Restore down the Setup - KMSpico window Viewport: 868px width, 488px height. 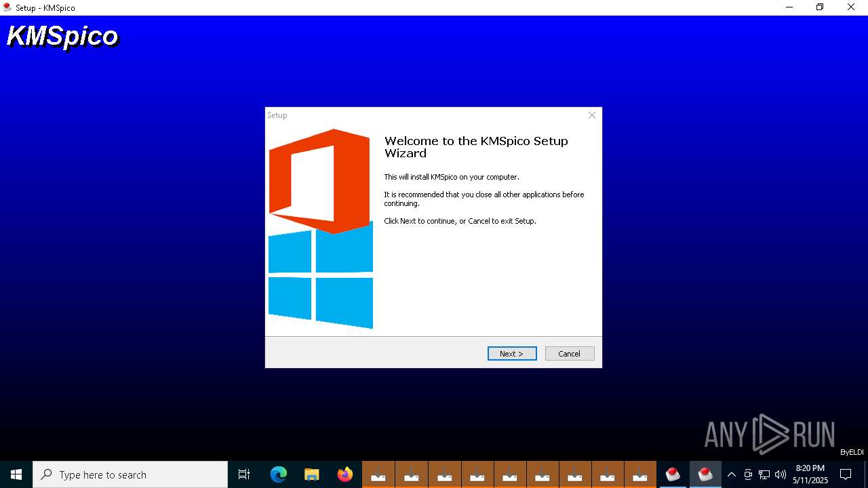[x=820, y=7]
